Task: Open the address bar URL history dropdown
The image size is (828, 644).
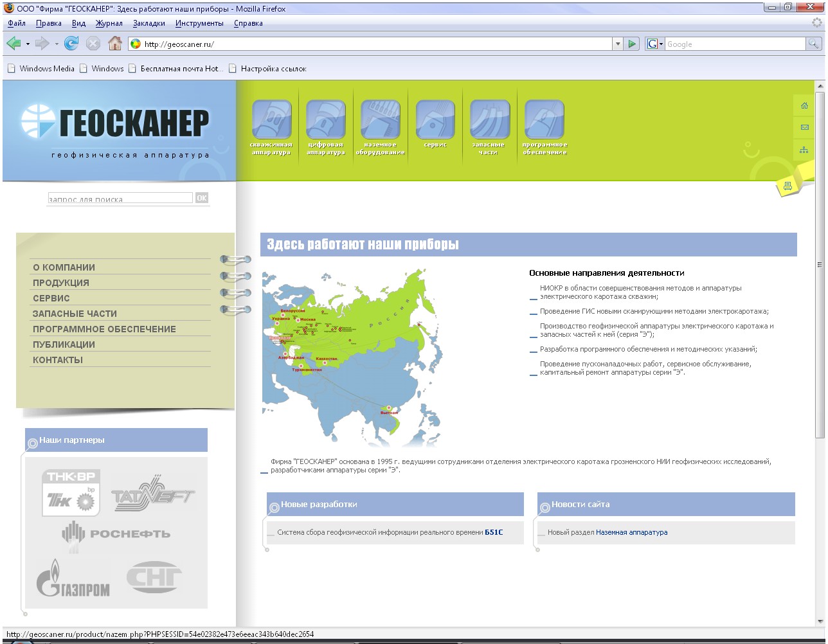Action: point(618,44)
